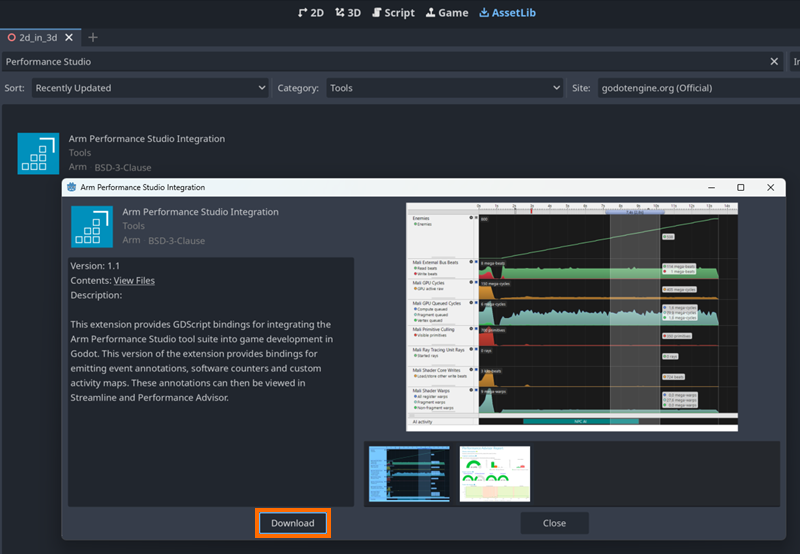Click the dialog heading Arm Performance Studio Integration
Image resolution: width=800 pixels, height=554 pixels.
tap(201, 212)
